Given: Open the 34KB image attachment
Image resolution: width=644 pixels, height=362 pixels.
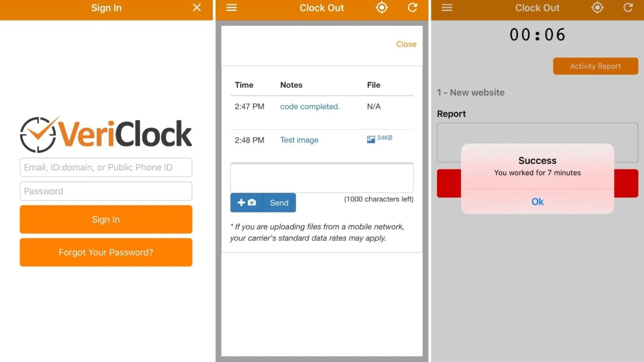Looking at the screenshot, I should pyautogui.click(x=380, y=138).
